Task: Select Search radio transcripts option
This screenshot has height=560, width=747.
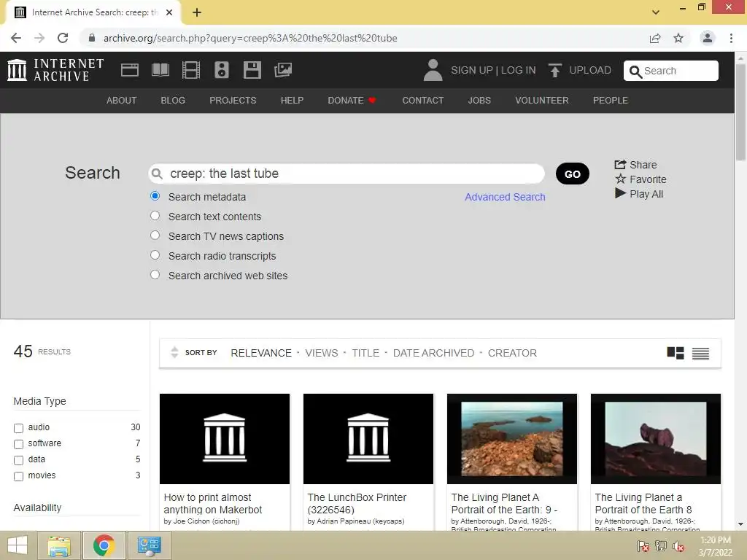Action: click(x=155, y=254)
